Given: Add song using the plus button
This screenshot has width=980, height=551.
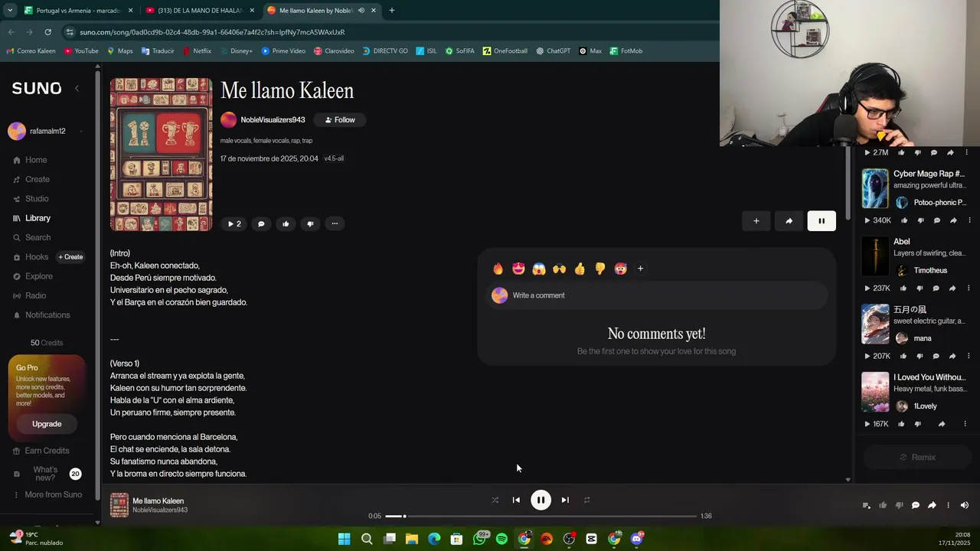Looking at the screenshot, I should click(756, 221).
